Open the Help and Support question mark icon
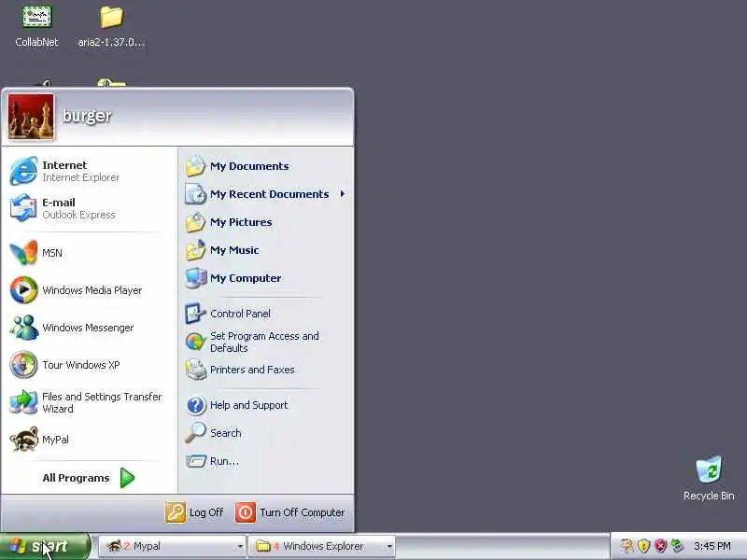747x560 pixels. coord(195,405)
